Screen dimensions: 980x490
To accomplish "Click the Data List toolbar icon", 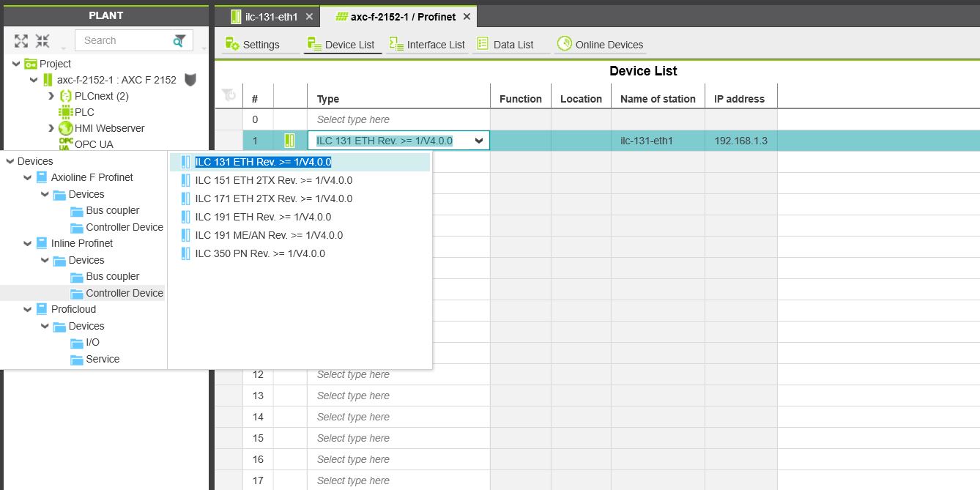I will coord(483,44).
